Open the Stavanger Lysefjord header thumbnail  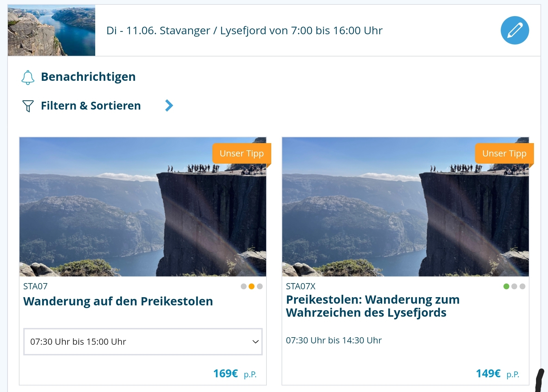point(51,30)
